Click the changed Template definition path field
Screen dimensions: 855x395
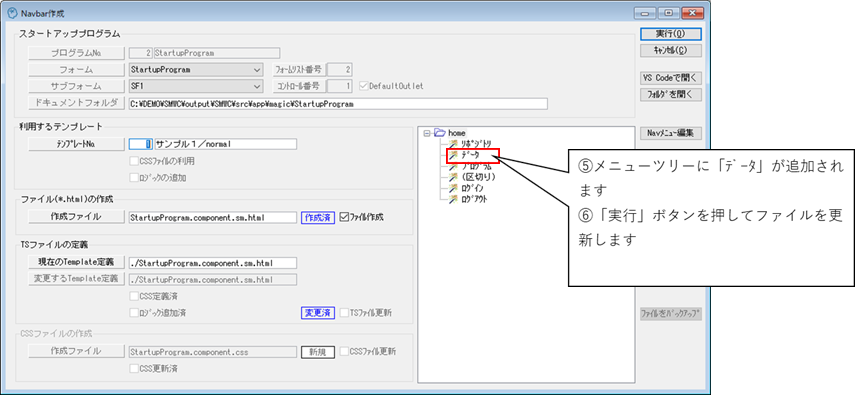[x=213, y=279]
